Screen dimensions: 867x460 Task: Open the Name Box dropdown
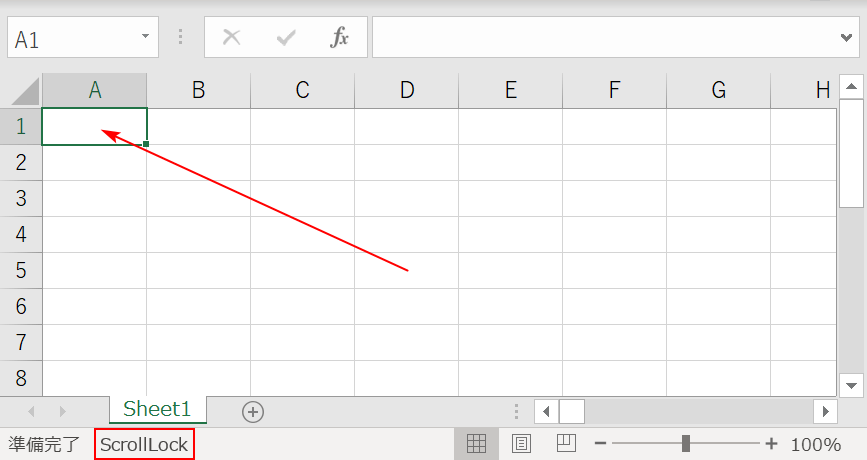pyautogui.click(x=145, y=37)
